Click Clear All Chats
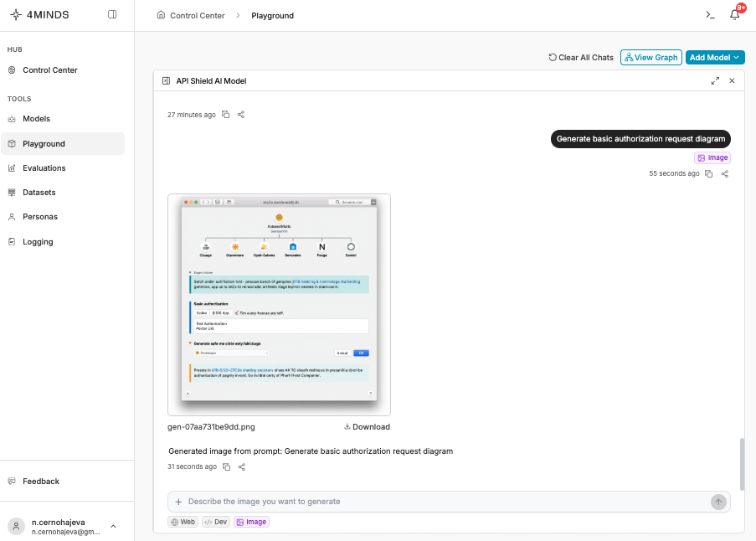The image size is (756, 541). (x=581, y=58)
